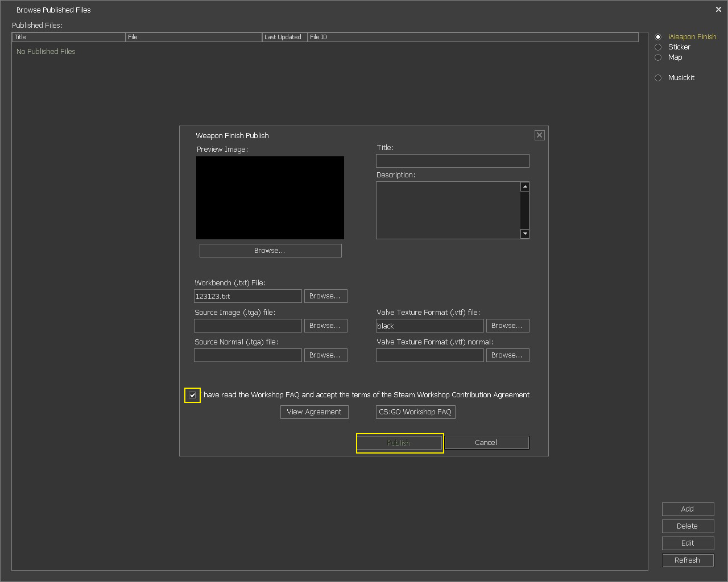Browse for the Valve Texture Format normal
The image size is (728, 582).
[507, 355]
